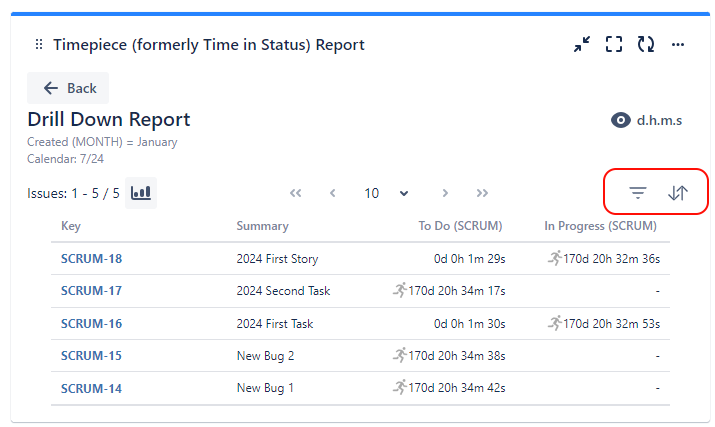715x427 pixels.
Task: Click the Back button
Action: (68, 88)
